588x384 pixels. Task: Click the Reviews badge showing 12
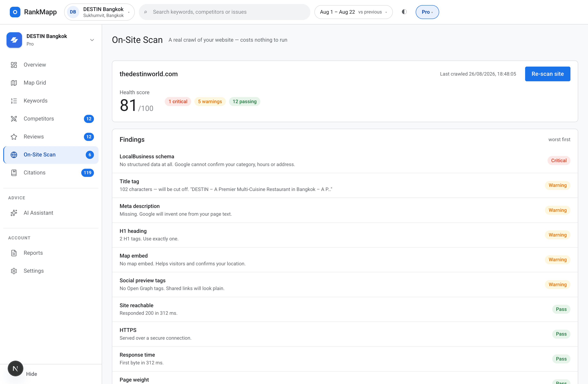click(89, 137)
